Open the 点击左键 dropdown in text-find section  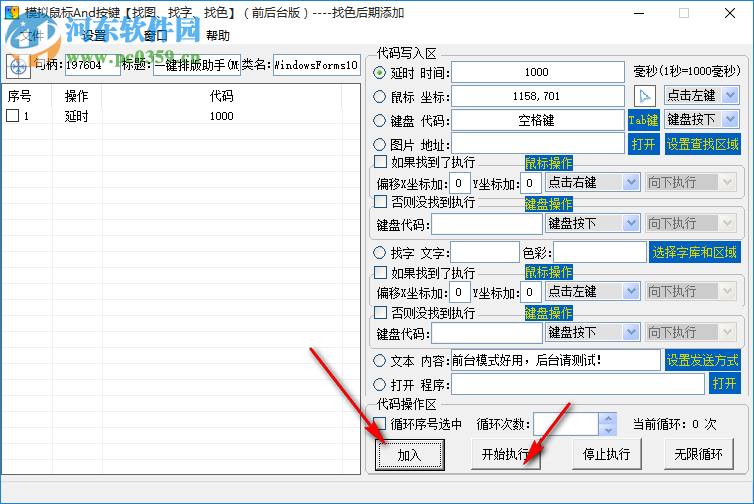coord(592,291)
